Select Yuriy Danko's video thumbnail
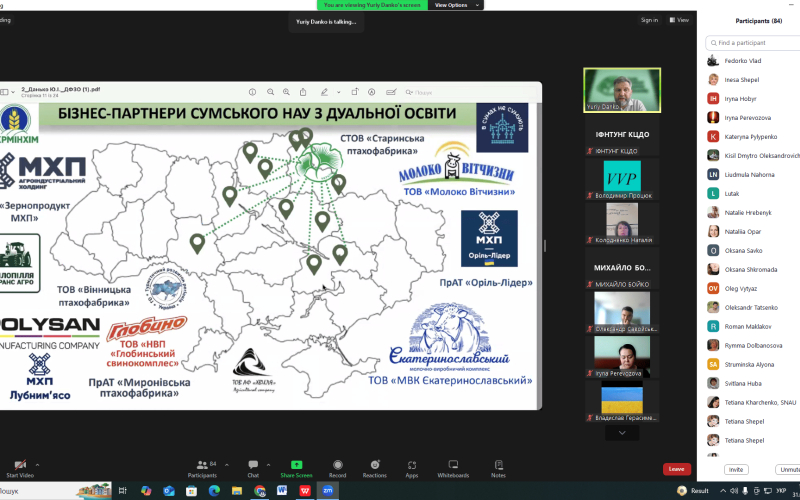Image resolution: width=800 pixels, height=500 pixels. pyautogui.click(x=622, y=90)
